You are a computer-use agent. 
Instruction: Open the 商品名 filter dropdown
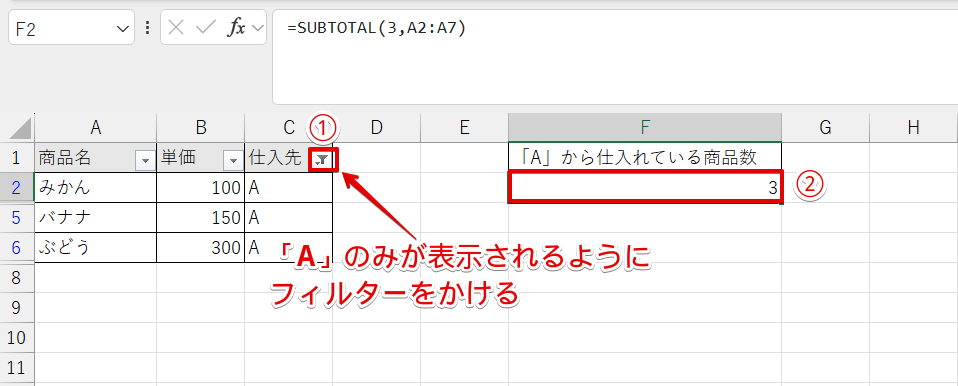coord(145,161)
